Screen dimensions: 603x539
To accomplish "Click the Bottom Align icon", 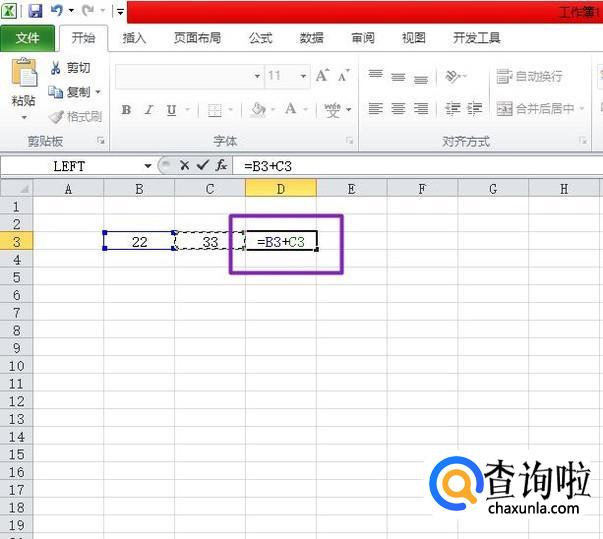I will coord(421,79).
